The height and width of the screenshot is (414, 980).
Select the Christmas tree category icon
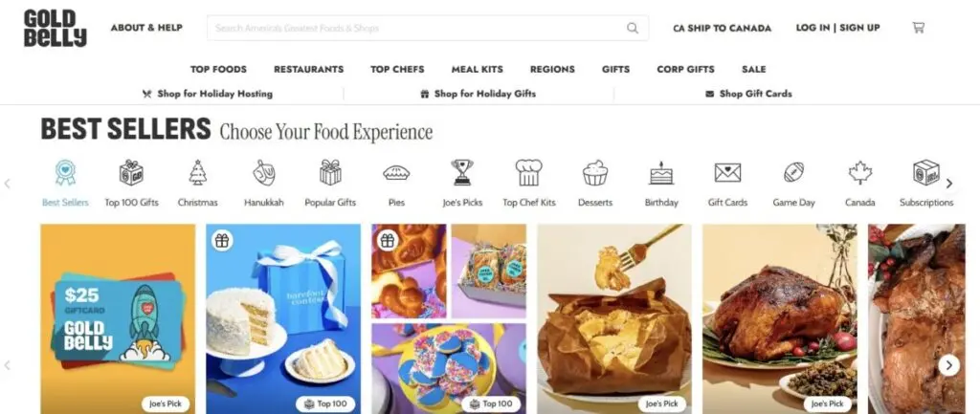[197, 173]
